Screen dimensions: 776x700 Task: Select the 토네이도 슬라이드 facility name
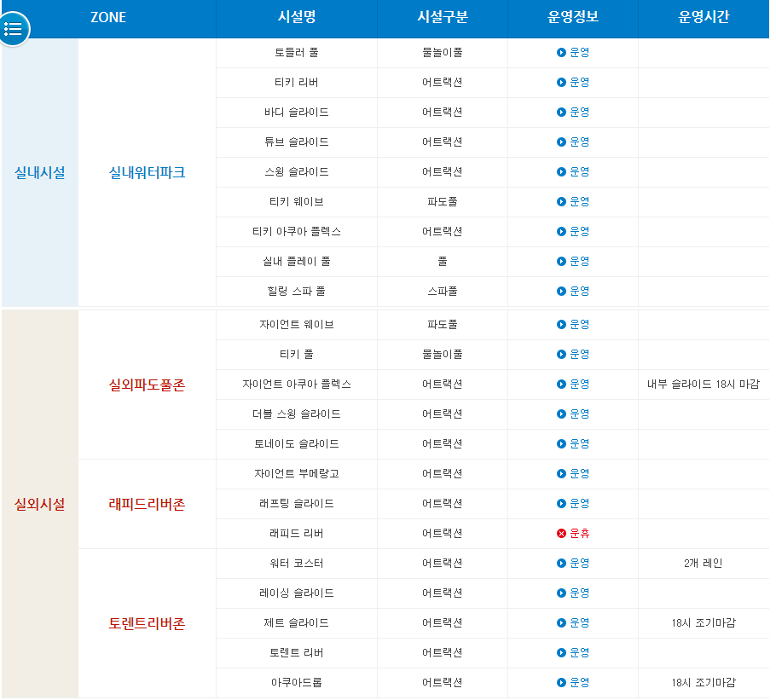point(297,443)
